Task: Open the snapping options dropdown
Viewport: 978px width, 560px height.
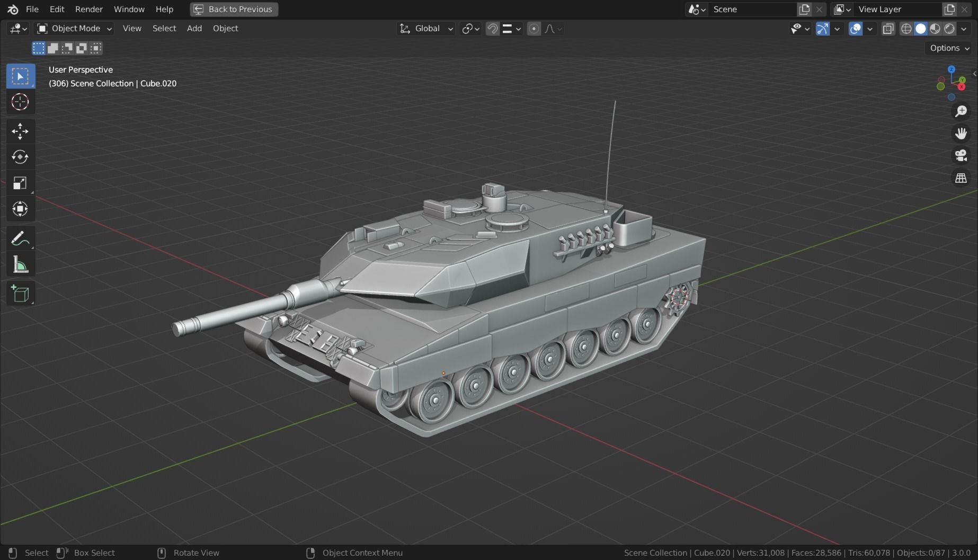Action: [x=512, y=29]
